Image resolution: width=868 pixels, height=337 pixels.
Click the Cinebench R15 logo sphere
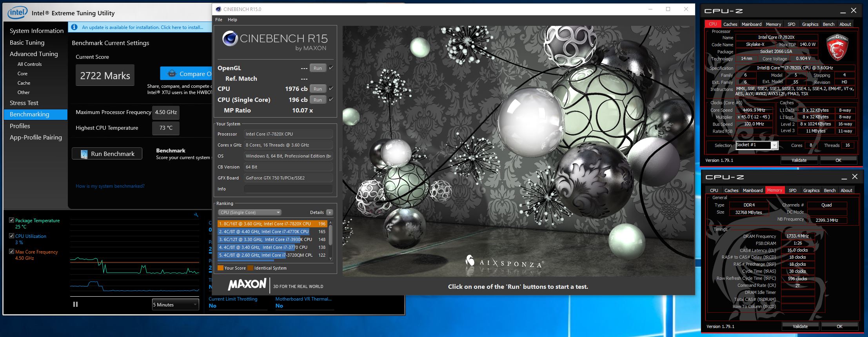[230, 38]
